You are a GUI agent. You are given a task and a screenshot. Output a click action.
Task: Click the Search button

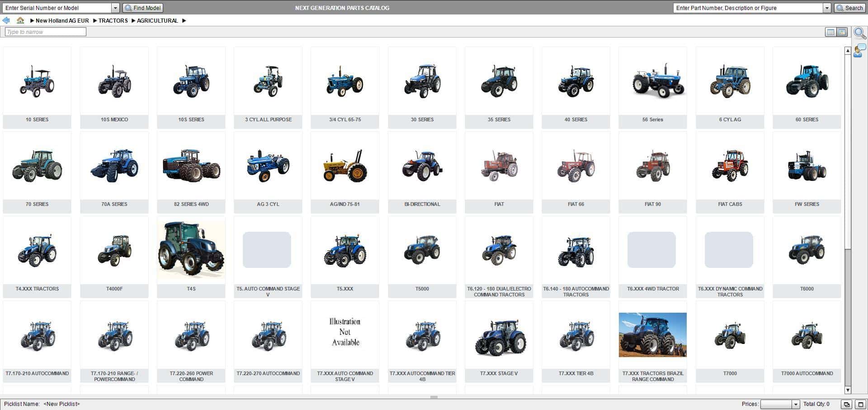point(850,8)
